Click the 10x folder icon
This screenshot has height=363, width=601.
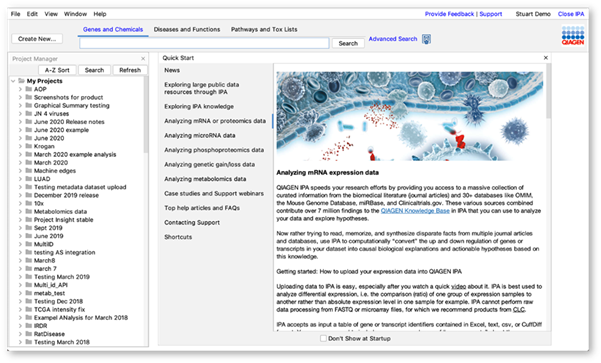[29, 203]
